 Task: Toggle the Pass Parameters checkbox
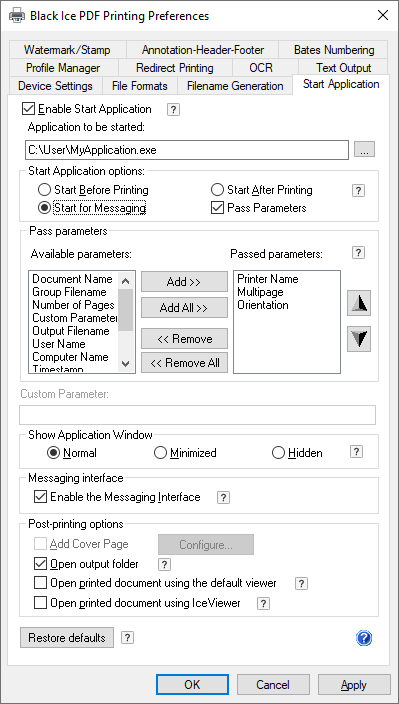(217, 208)
